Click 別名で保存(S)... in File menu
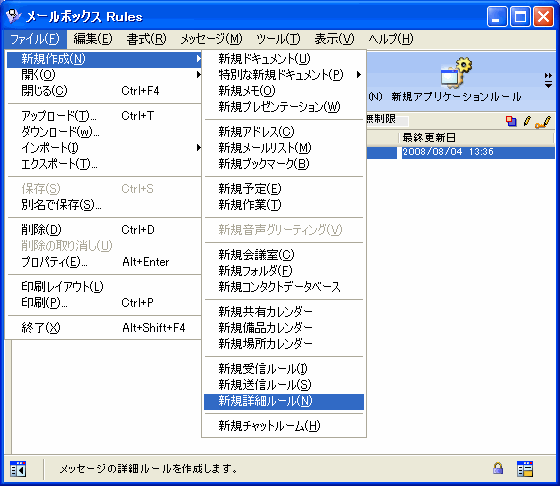This screenshot has width=560, height=486. (x=104, y=205)
